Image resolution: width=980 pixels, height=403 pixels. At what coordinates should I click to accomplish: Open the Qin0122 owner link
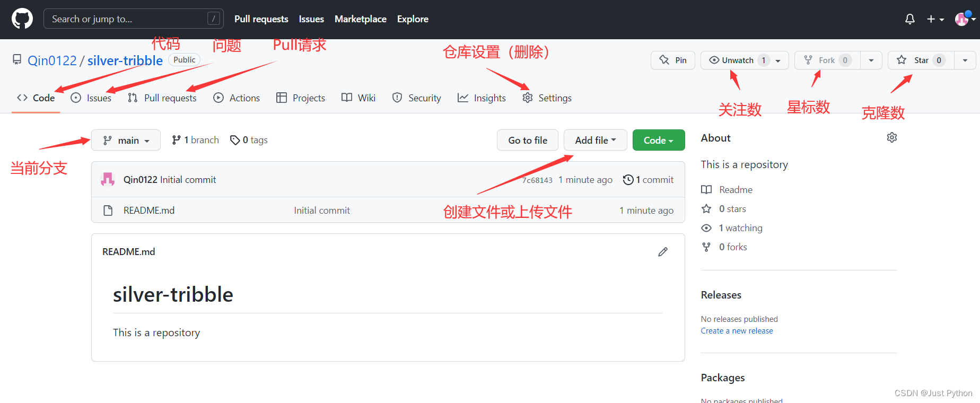(x=52, y=60)
